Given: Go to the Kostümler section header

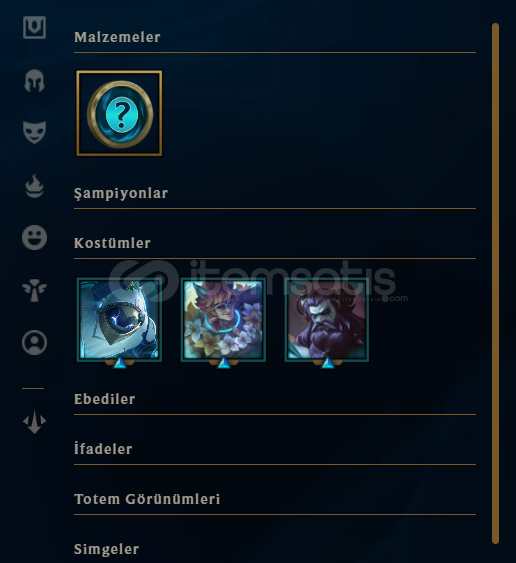Looking at the screenshot, I should [x=112, y=243].
